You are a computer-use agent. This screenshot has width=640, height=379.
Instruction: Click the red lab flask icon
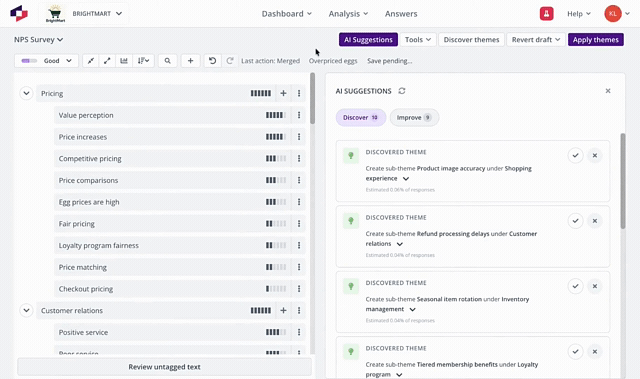(x=546, y=13)
